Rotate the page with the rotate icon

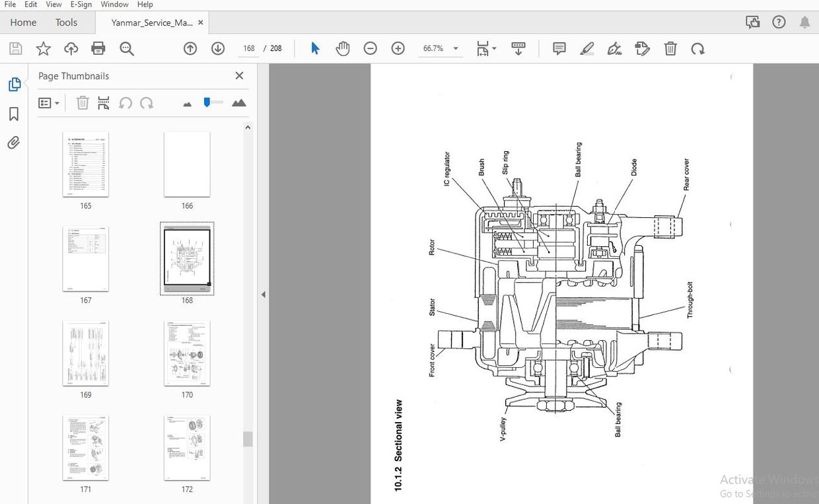pyautogui.click(x=698, y=48)
